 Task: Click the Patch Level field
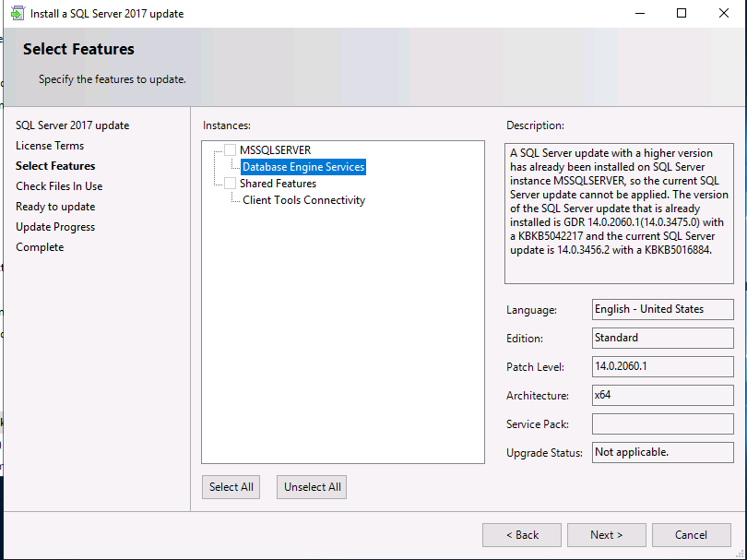coord(662,366)
